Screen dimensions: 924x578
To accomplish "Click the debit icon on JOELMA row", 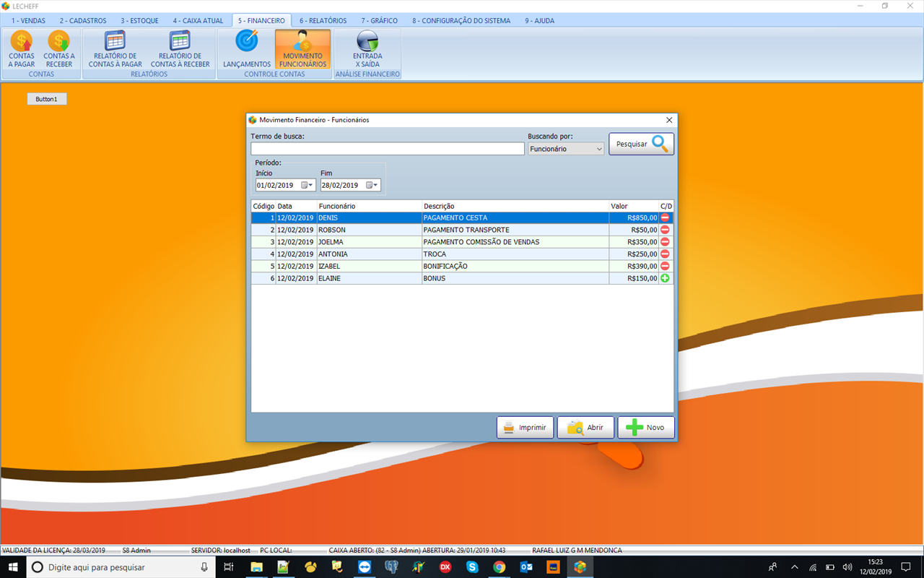I will coord(665,242).
